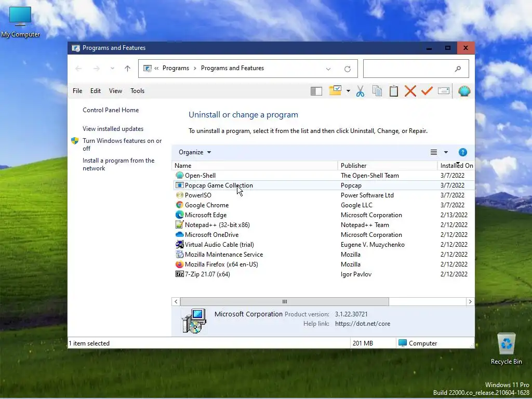Click the folder options checkmark icon
Image resolution: width=532 pixels, height=399 pixels.
coord(335,90)
